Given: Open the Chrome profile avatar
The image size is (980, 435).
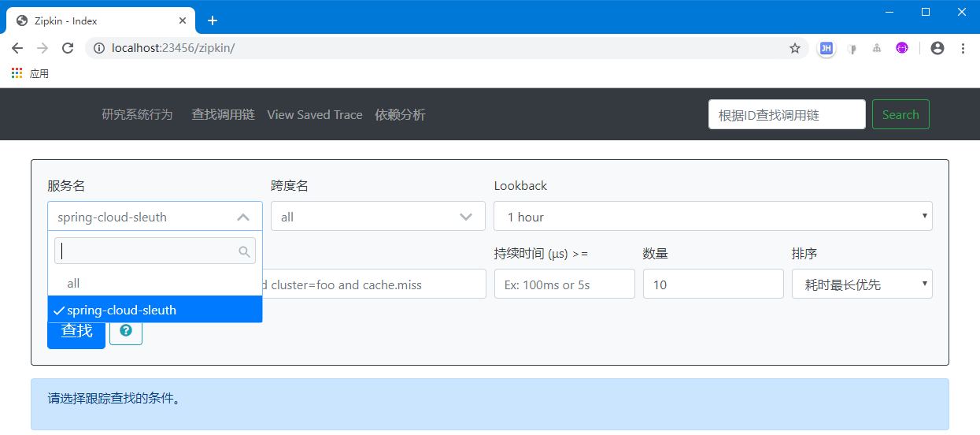Looking at the screenshot, I should (937, 48).
